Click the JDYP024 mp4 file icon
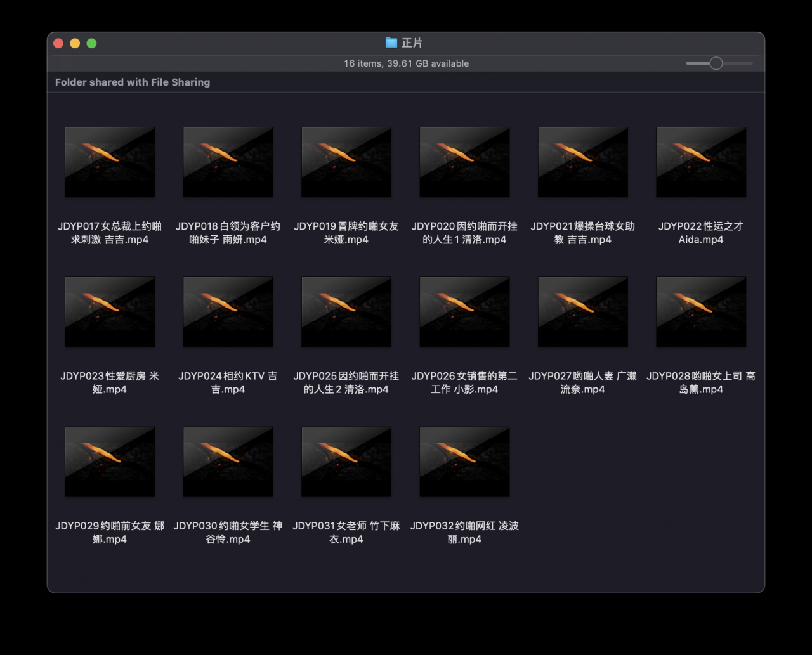 (228, 312)
